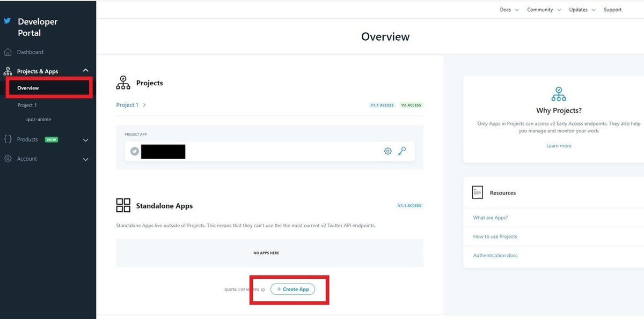The width and height of the screenshot is (644, 319).
Task: Click the Why Projects illustration icon
Action: tap(559, 94)
